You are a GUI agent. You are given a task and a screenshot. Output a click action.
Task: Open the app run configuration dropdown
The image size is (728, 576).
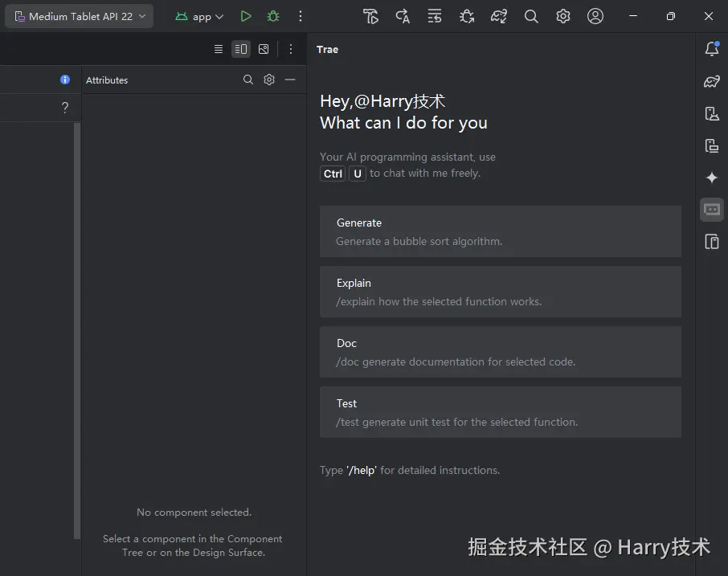tap(199, 17)
